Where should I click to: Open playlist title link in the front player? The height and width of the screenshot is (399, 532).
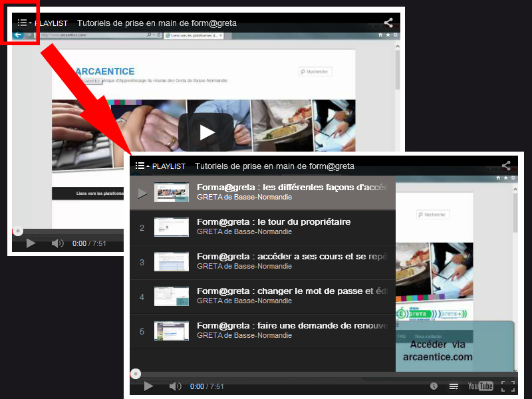tap(275, 166)
